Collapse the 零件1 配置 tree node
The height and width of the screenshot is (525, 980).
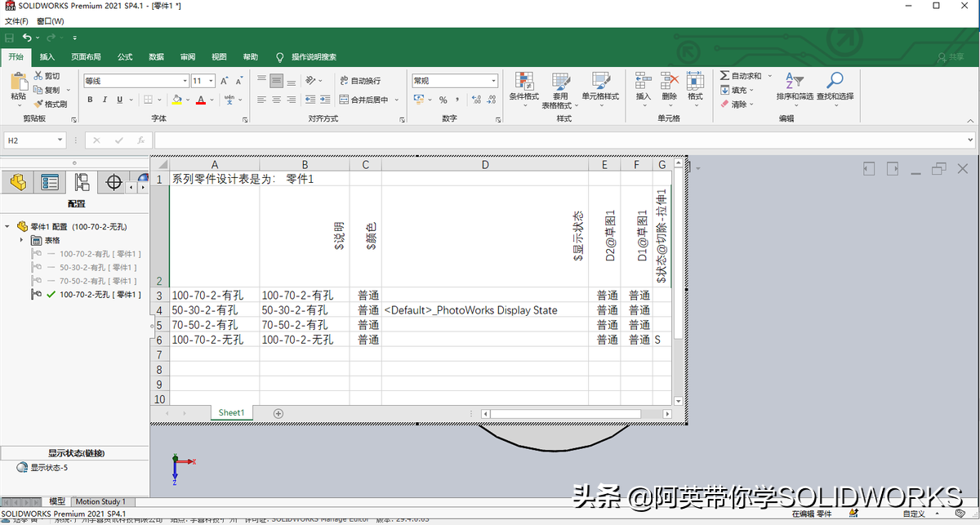[8, 226]
